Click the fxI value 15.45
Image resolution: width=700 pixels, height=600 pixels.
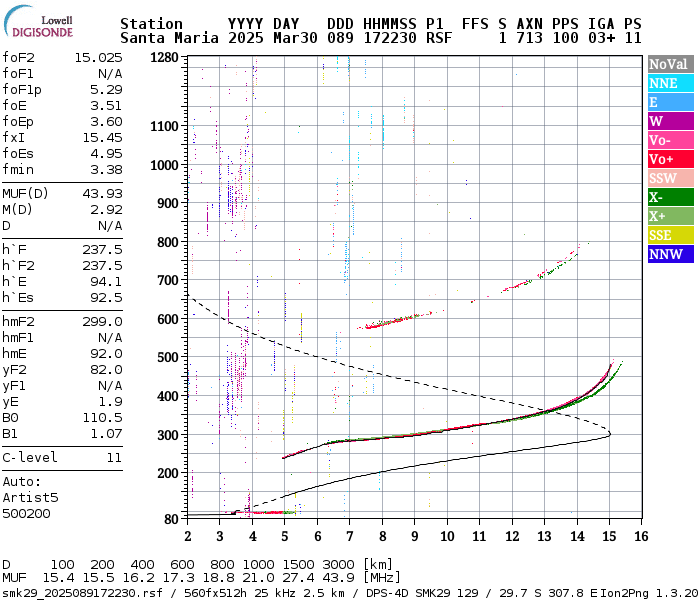[x=102, y=138]
